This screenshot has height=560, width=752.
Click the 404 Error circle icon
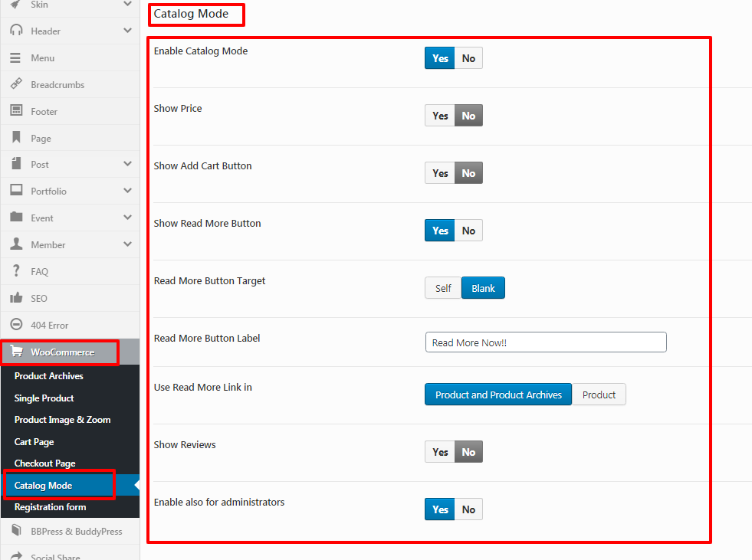tap(16, 324)
